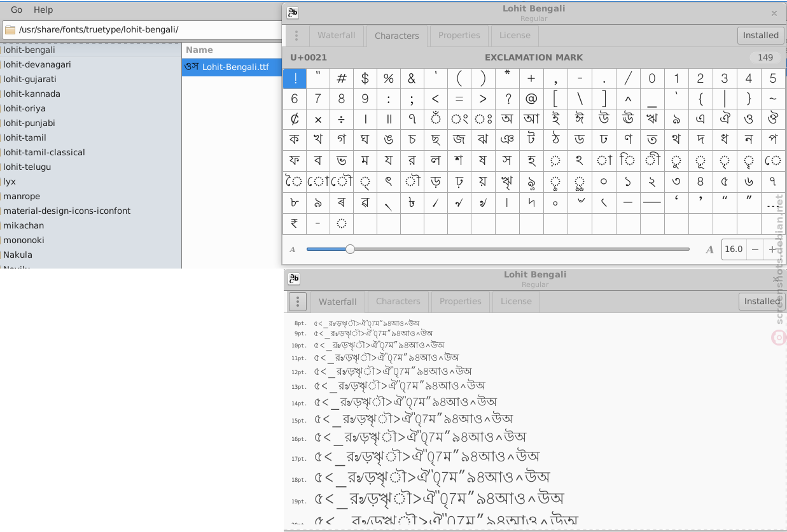Open the Characters tab in the lower window

(x=398, y=301)
